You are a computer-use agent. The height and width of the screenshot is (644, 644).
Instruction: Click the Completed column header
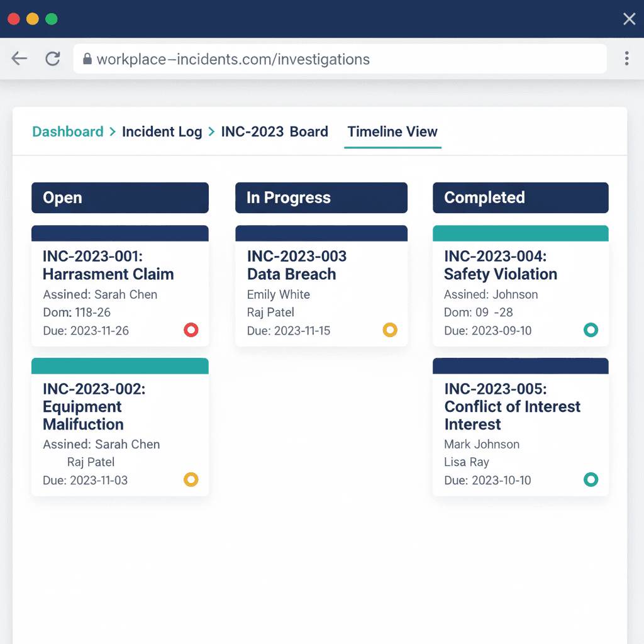tap(520, 197)
